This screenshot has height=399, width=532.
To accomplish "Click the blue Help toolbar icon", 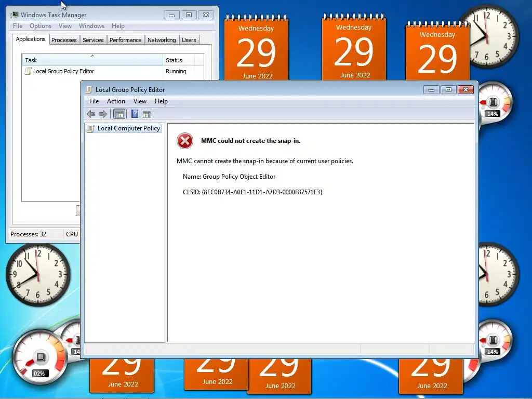I will click(x=135, y=114).
